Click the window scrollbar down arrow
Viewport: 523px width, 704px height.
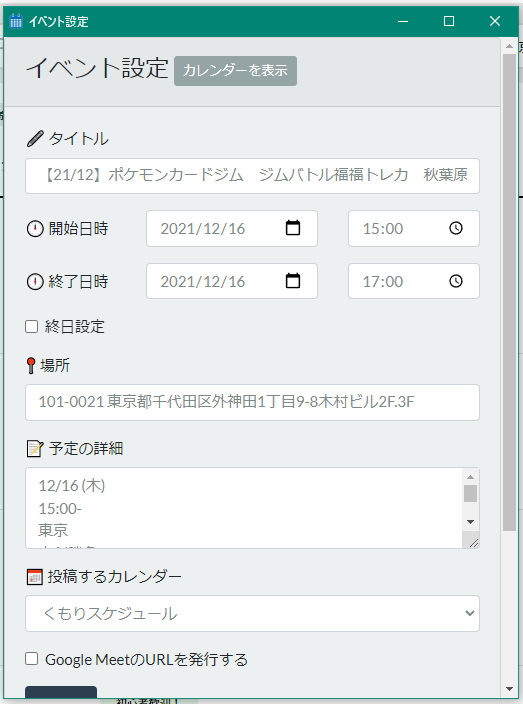click(509, 689)
